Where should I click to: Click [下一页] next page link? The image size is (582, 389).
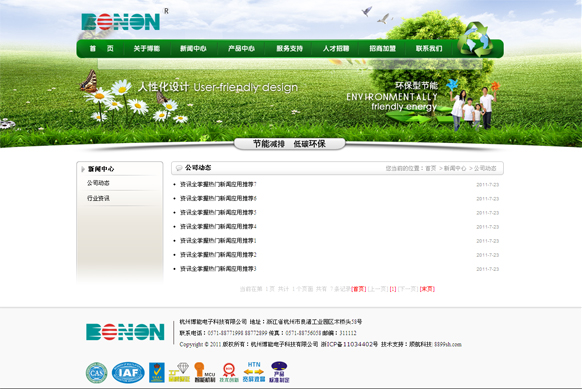(408, 289)
